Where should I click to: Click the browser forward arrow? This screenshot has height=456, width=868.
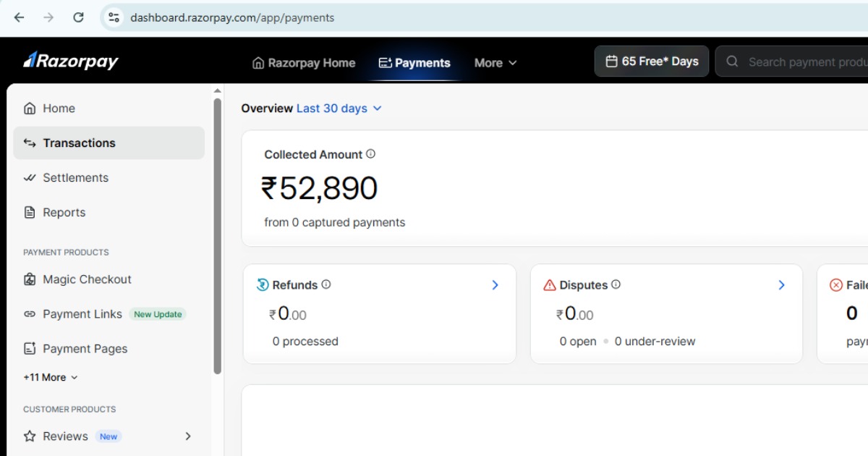coord(48,17)
